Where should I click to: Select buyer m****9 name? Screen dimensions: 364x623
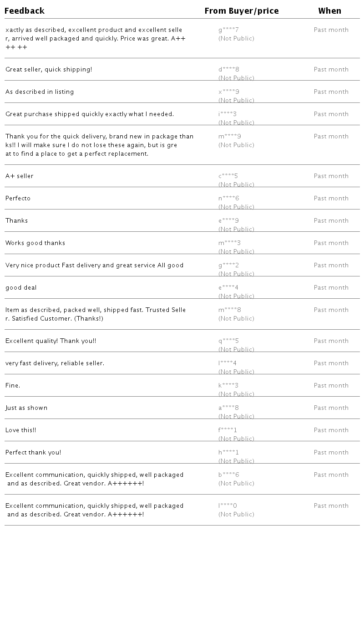click(229, 137)
